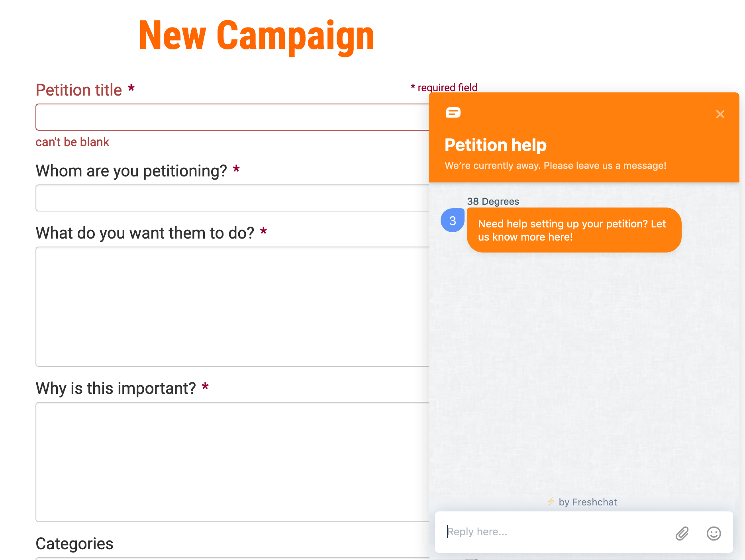Click the Freshchat lightning bolt icon
The width and height of the screenshot is (745, 560).
point(551,501)
